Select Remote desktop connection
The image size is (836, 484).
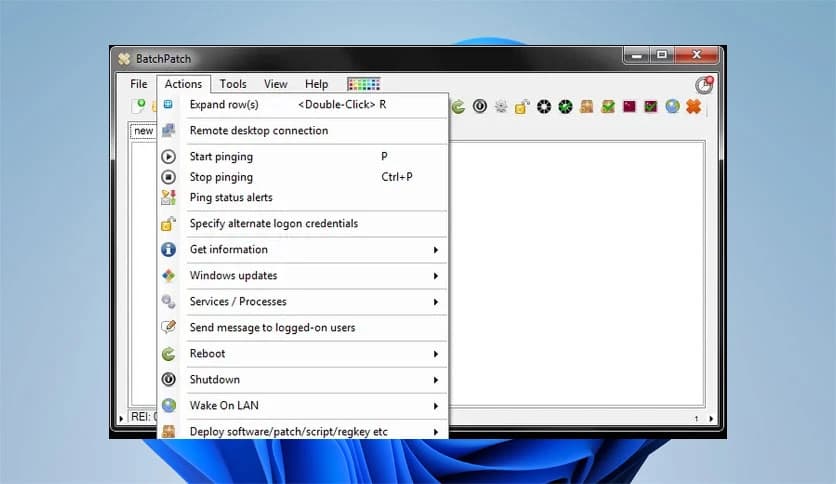pos(259,131)
